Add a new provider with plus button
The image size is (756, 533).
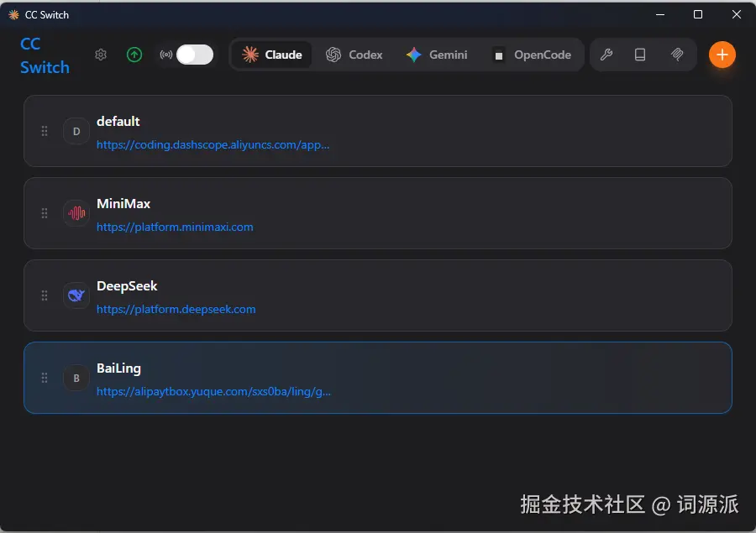pyautogui.click(x=722, y=55)
